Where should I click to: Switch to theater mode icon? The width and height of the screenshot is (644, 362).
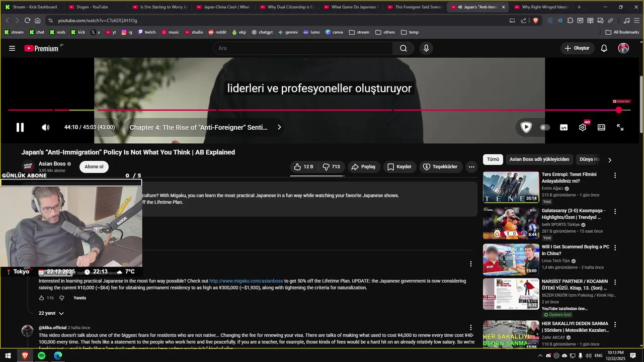601,127
